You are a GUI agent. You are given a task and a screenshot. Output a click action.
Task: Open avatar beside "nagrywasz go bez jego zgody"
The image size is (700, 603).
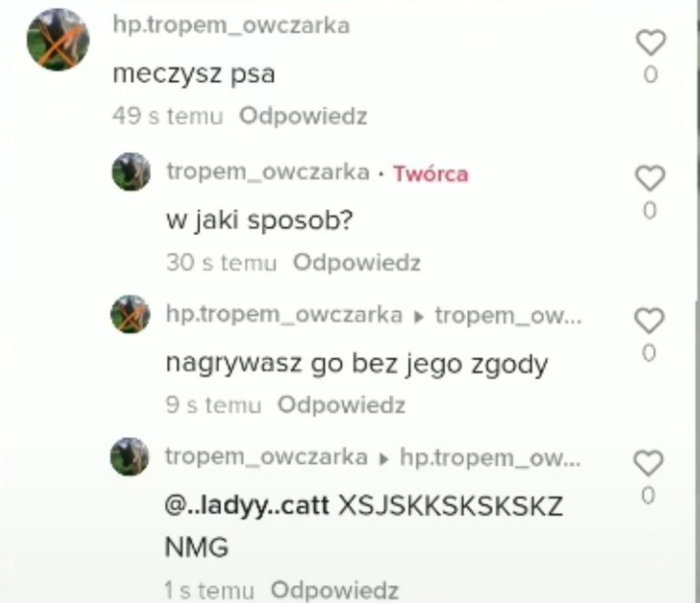(130, 314)
